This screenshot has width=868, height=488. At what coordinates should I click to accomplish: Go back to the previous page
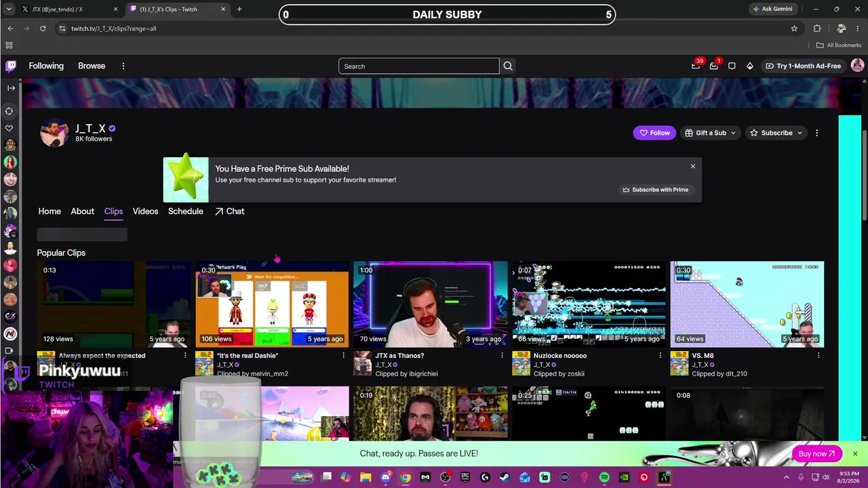coord(10,28)
